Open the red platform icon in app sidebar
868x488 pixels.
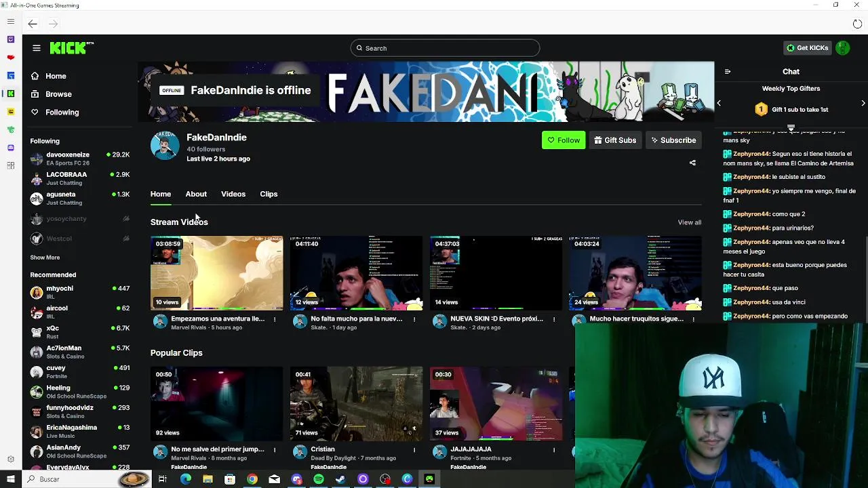pos(11,58)
